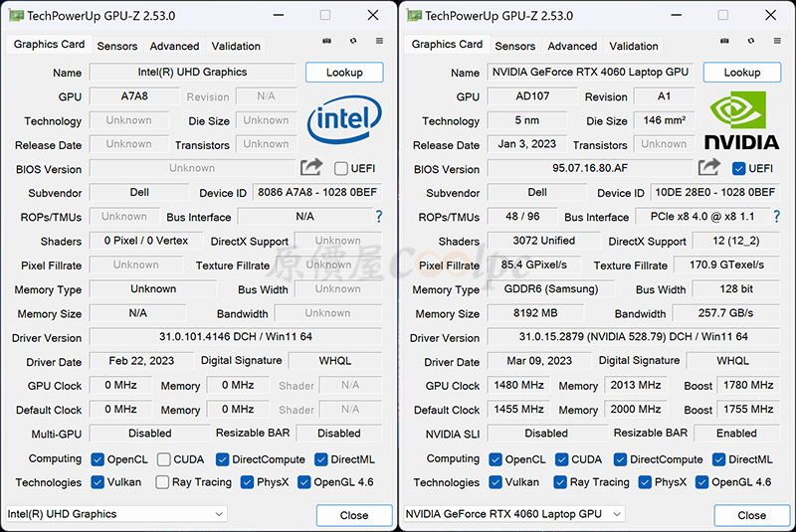The image size is (796, 532).
Task: Click Memory Type value GDDR6 (Samsung)
Action: click(x=551, y=289)
